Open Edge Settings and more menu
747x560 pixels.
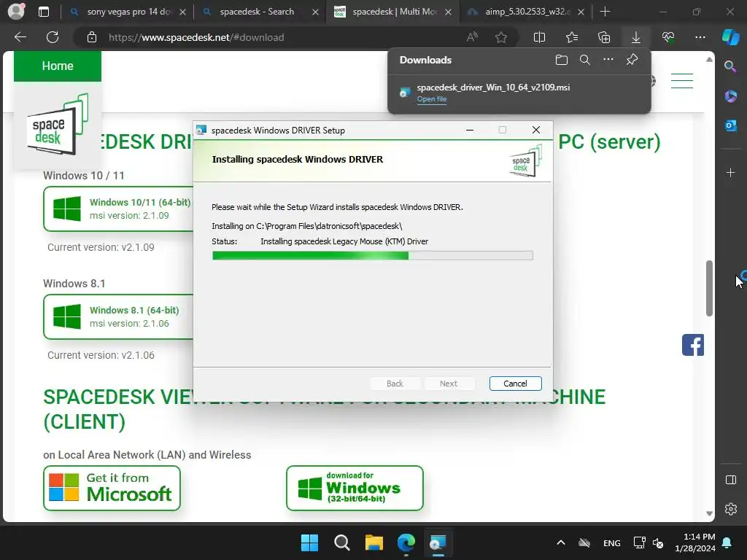[x=700, y=37]
